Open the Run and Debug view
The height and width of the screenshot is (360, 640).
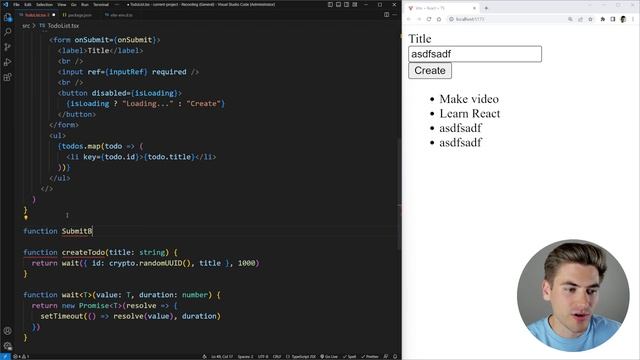(x=7, y=62)
